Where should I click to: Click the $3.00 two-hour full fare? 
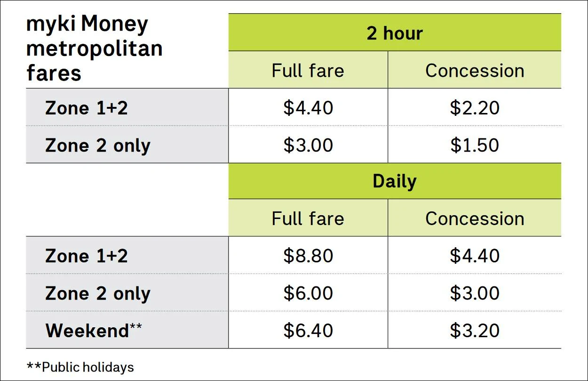(308, 145)
